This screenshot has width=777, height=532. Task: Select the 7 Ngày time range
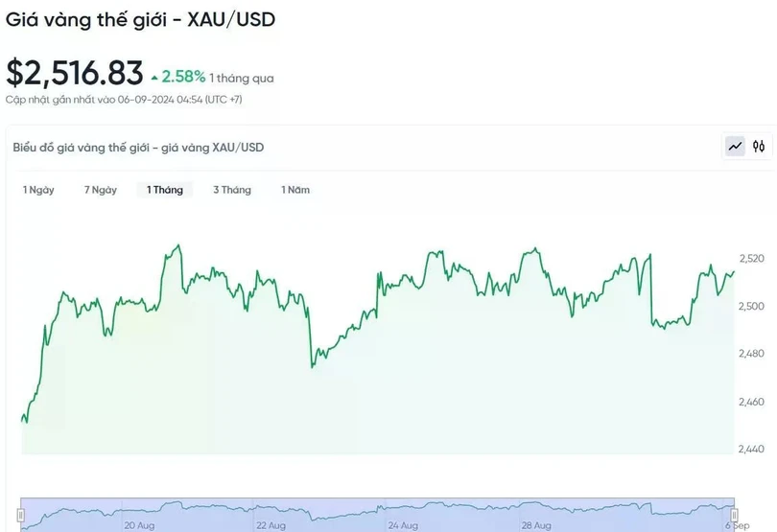101,190
